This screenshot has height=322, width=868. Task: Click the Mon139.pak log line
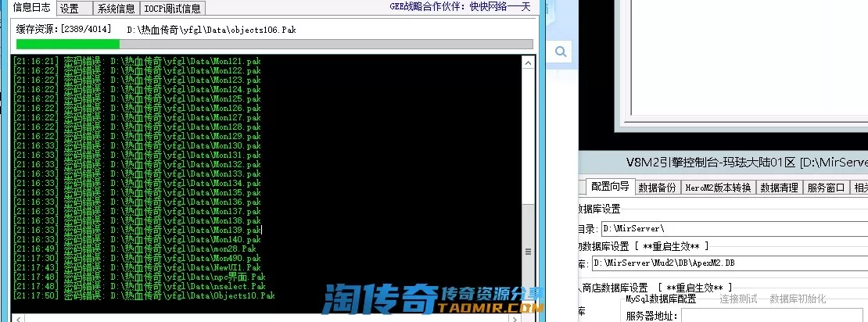coord(136,230)
